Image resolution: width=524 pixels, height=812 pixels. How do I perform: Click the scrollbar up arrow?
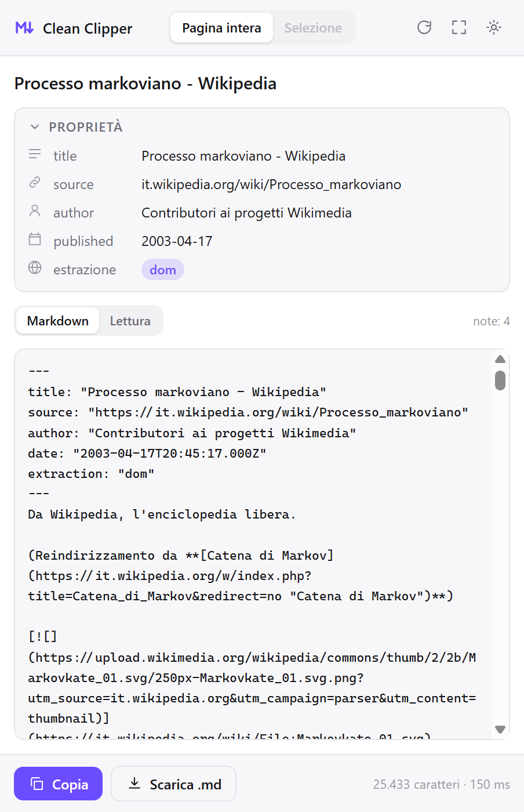tap(500, 359)
